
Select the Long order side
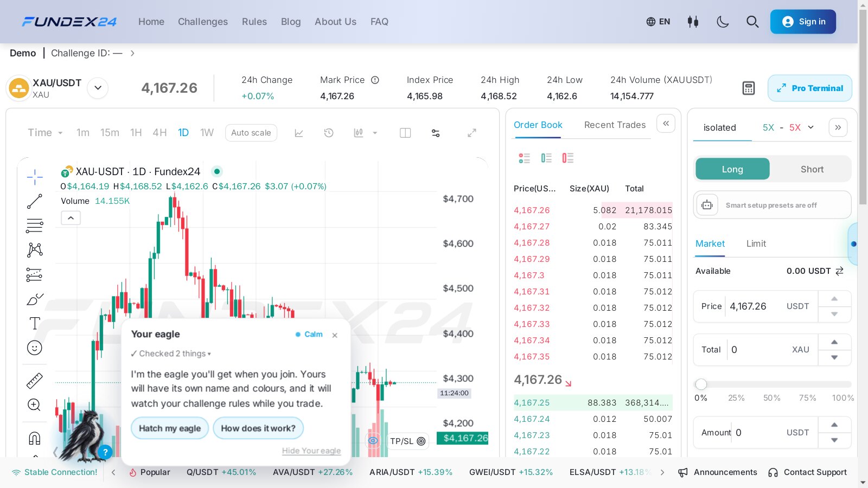(732, 169)
